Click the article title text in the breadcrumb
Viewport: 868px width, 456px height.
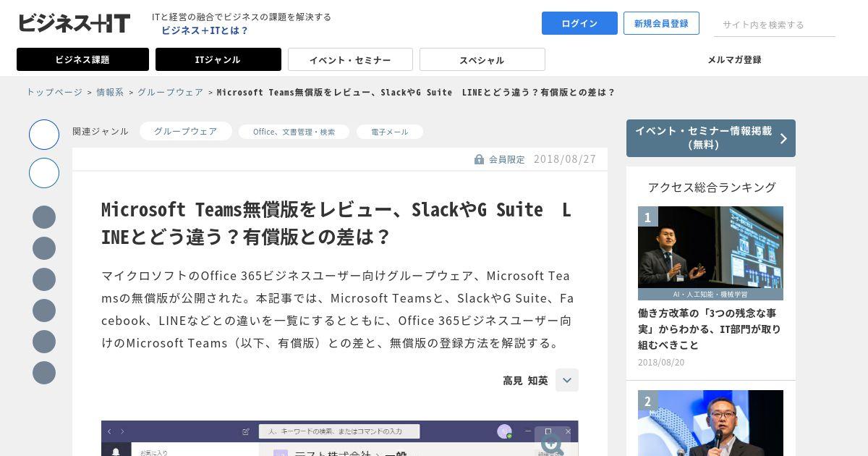tap(416, 92)
